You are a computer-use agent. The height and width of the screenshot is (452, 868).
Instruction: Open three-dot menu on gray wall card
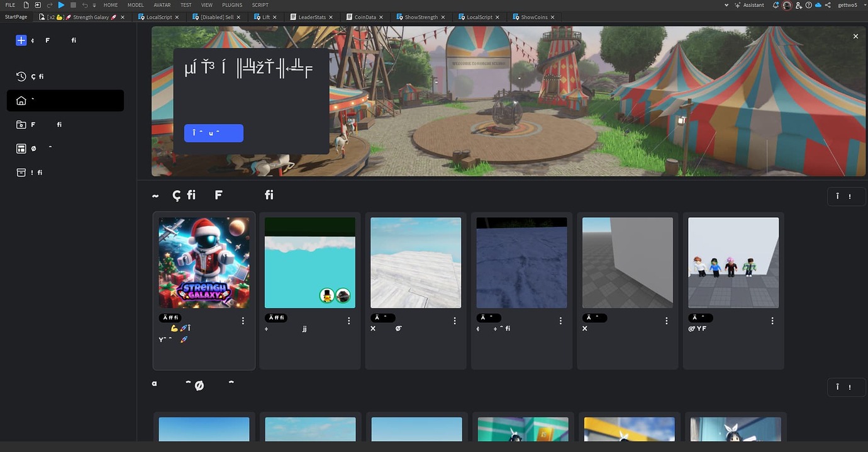667,321
